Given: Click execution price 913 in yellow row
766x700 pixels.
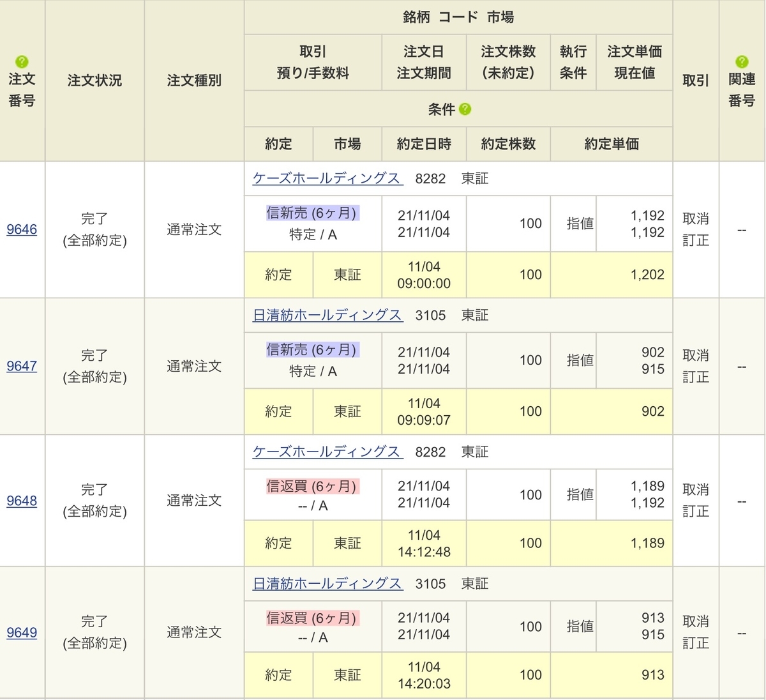Looking at the screenshot, I should tap(652, 674).
